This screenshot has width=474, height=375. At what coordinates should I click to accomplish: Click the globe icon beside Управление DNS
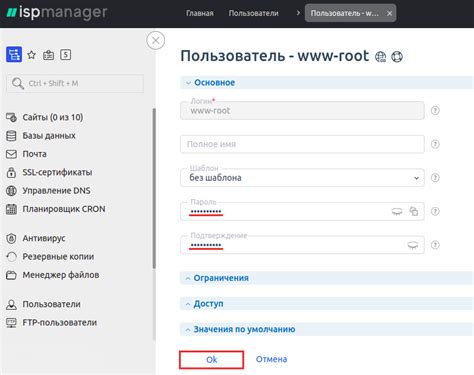[11, 191]
